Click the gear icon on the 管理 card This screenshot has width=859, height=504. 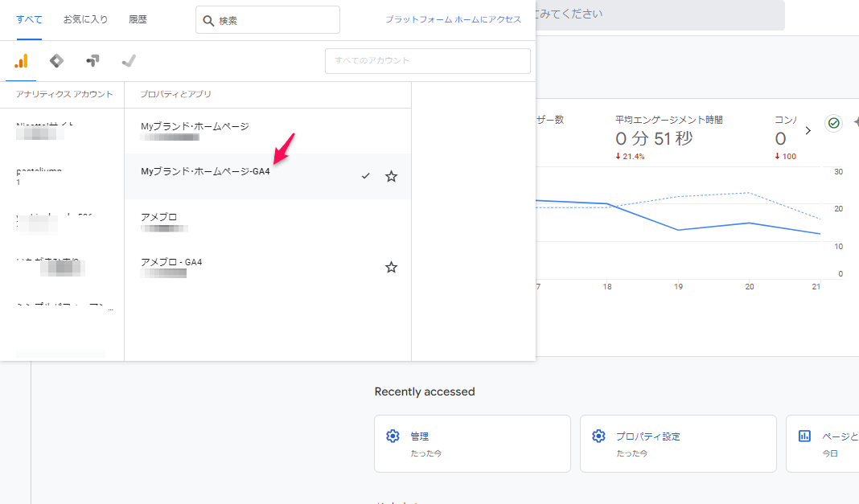pyautogui.click(x=393, y=436)
